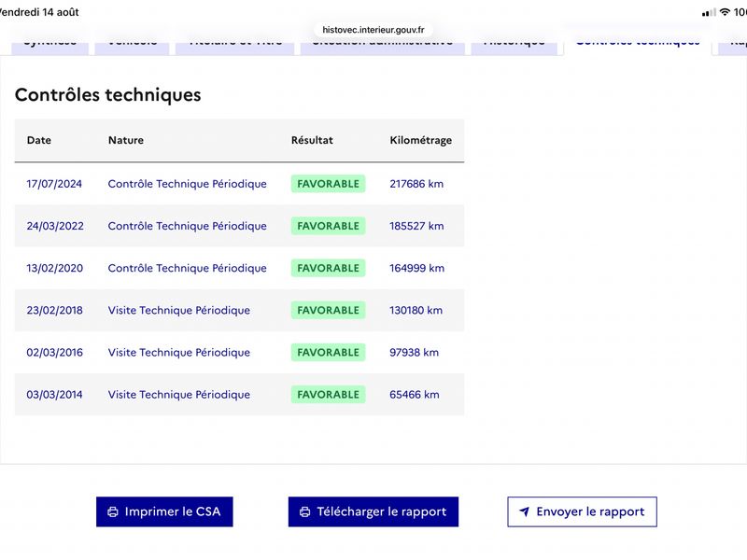Select date 24/03/2022
747x560 pixels.
(x=55, y=226)
